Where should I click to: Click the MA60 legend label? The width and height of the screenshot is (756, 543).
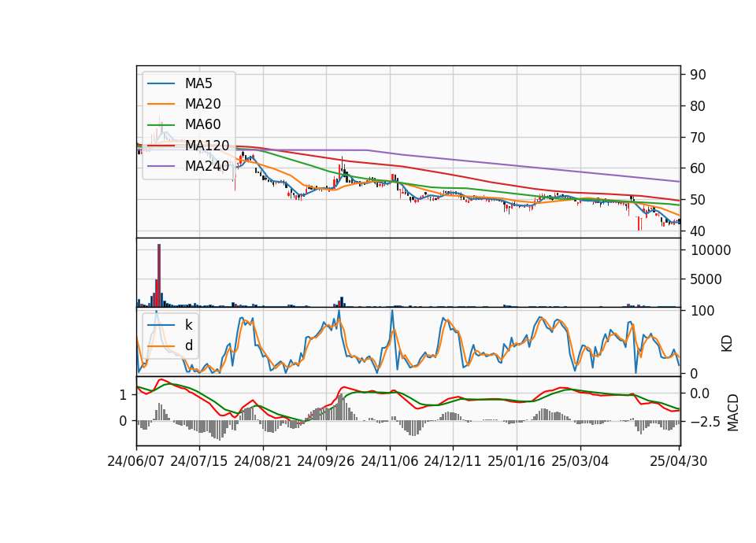(202, 124)
